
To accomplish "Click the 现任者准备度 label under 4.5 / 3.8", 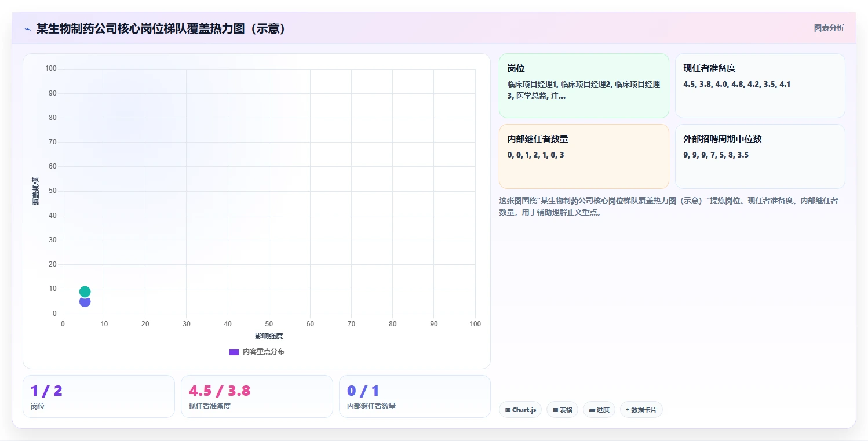I will 210,406.
